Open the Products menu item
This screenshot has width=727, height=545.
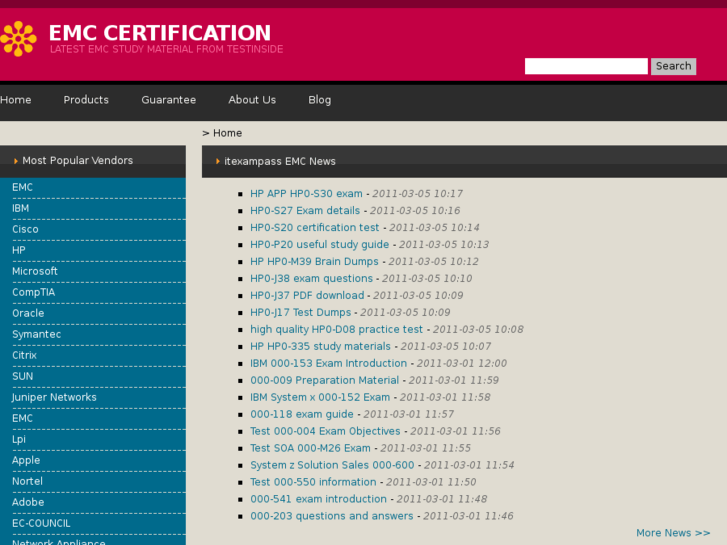tap(86, 100)
